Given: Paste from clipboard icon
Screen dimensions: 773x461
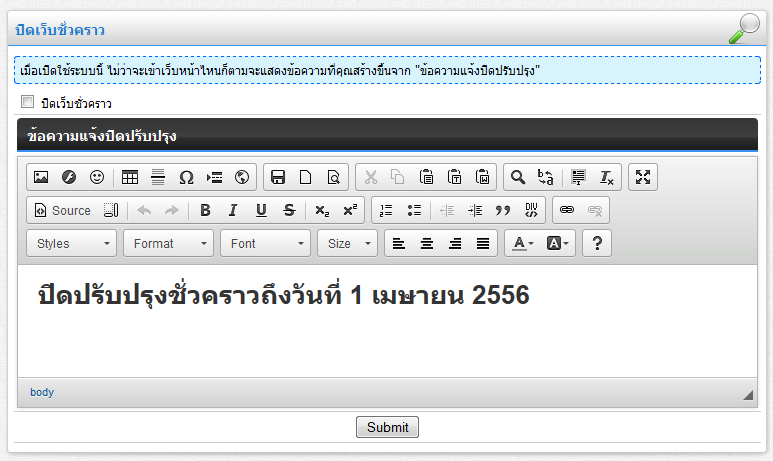Looking at the screenshot, I should (426, 177).
